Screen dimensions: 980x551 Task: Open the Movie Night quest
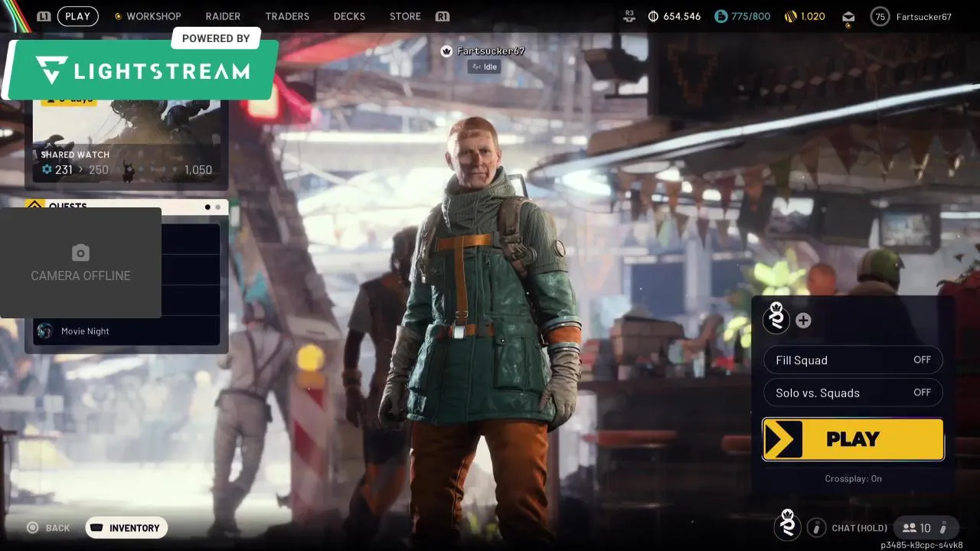click(x=126, y=331)
